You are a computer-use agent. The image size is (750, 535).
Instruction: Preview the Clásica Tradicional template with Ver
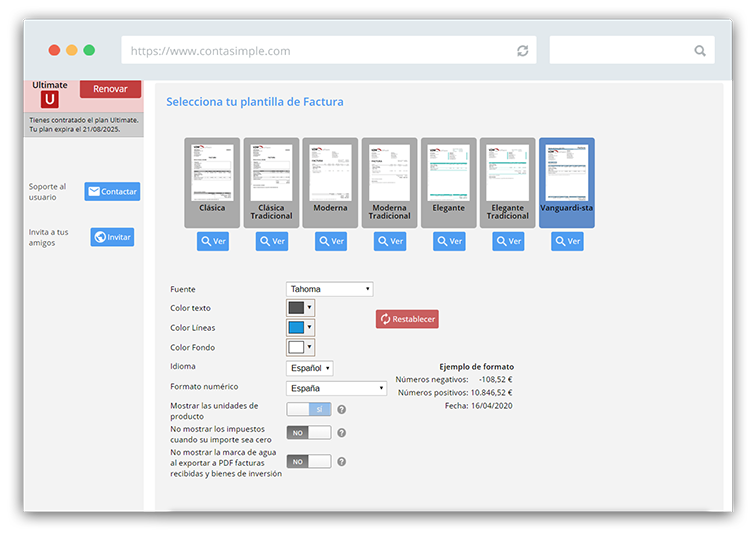(x=272, y=241)
